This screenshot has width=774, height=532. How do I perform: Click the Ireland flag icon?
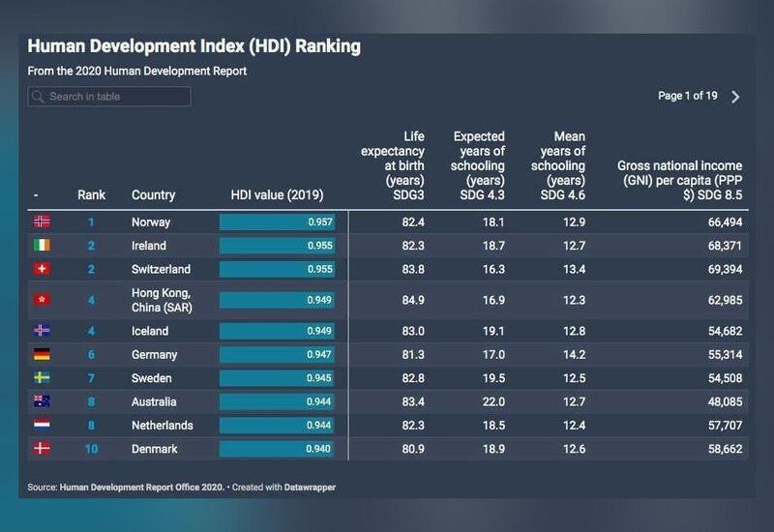pos(42,246)
